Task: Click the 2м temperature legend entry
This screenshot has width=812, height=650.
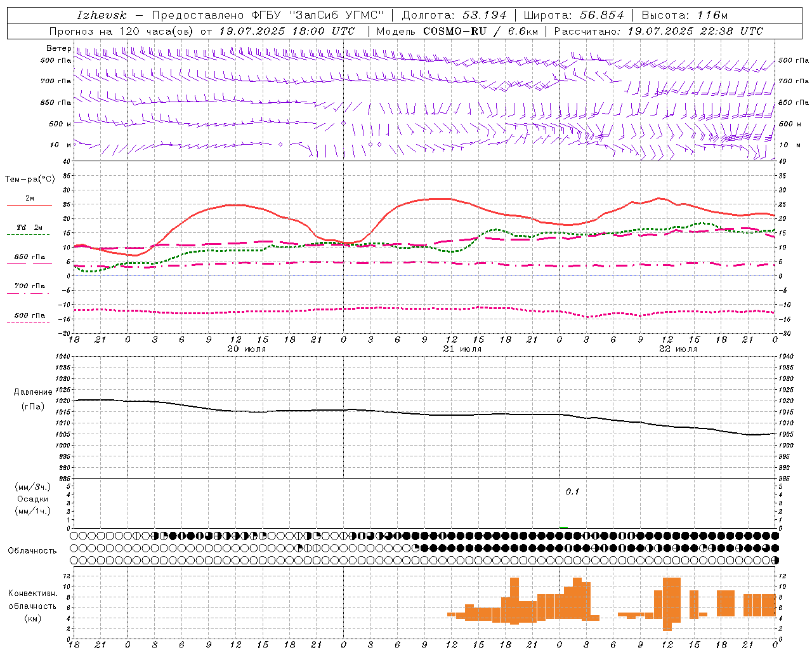Action: pos(29,199)
